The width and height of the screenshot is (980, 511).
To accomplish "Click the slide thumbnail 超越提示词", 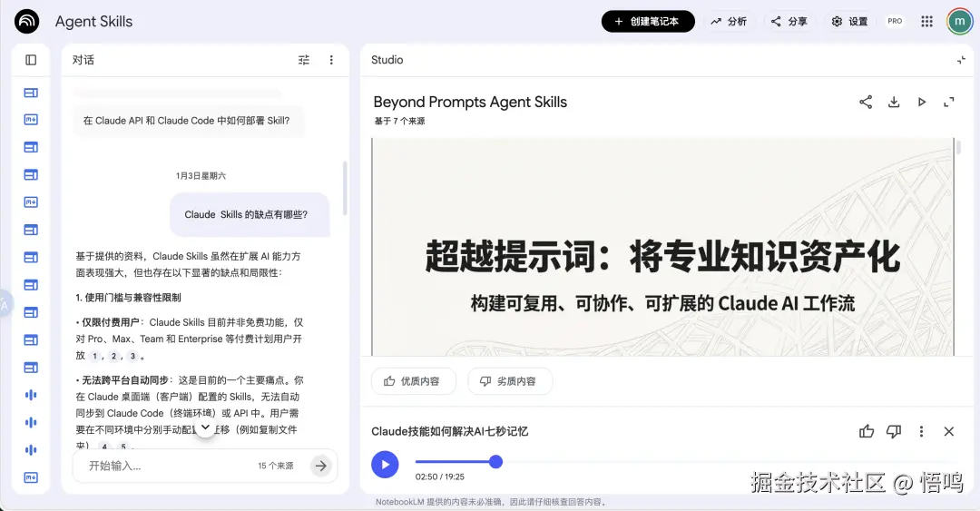I will [x=662, y=247].
